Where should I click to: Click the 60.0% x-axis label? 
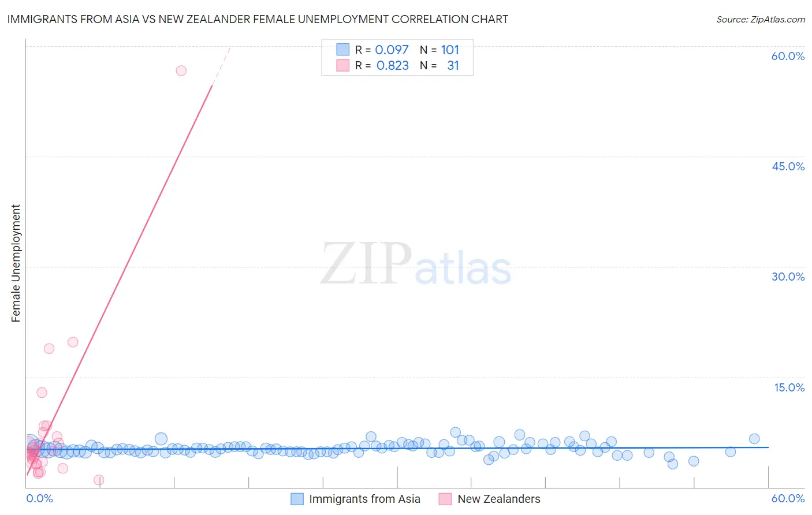pyautogui.click(x=788, y=498)
